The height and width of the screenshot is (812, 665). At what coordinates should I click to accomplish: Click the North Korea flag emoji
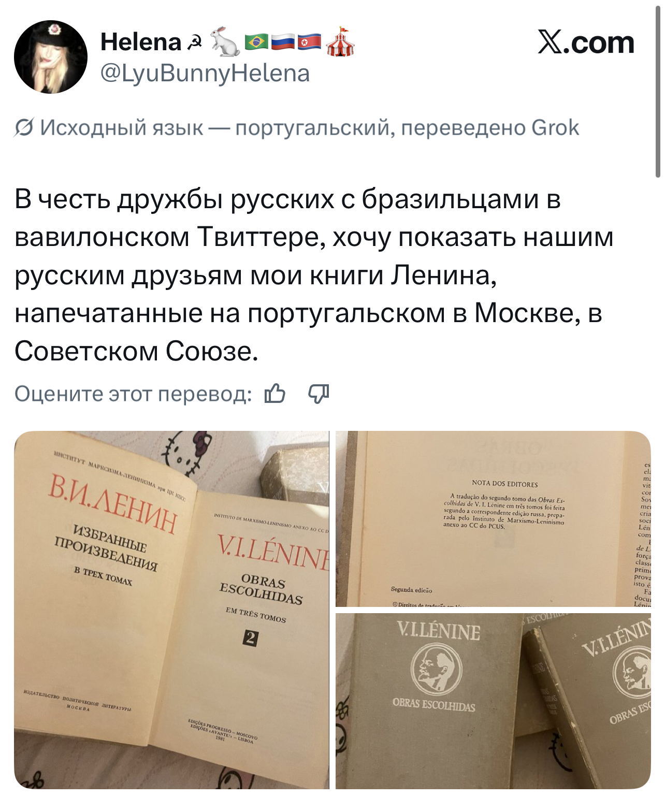310,42
